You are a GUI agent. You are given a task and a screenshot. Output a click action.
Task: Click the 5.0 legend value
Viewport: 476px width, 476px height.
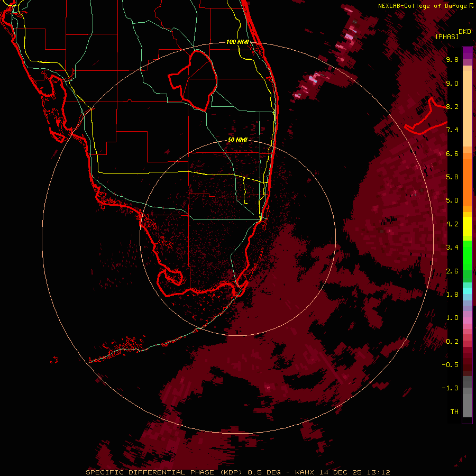point(452,200)
